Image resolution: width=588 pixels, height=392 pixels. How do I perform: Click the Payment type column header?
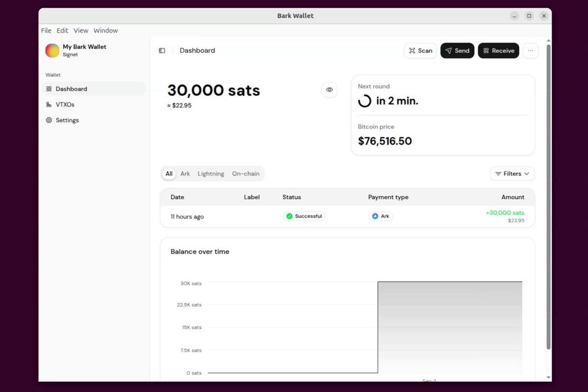[388, 197]
